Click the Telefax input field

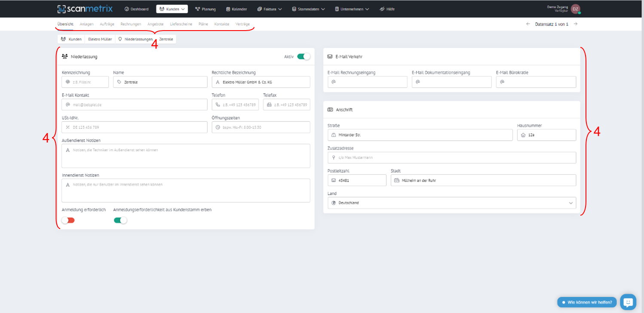coord(286,105)
